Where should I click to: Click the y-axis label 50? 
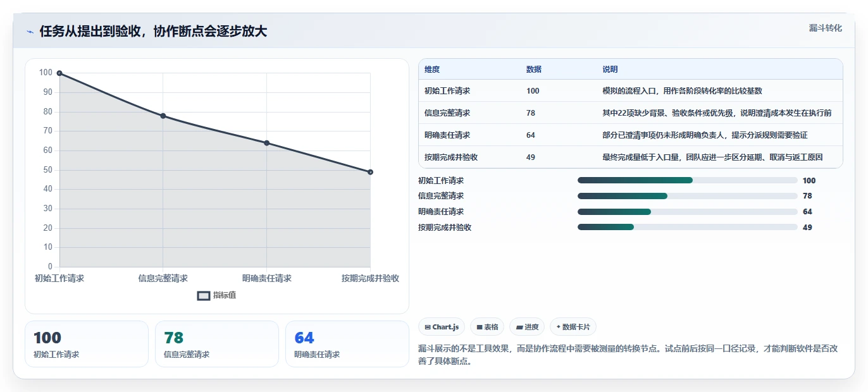tap(47, 170)
